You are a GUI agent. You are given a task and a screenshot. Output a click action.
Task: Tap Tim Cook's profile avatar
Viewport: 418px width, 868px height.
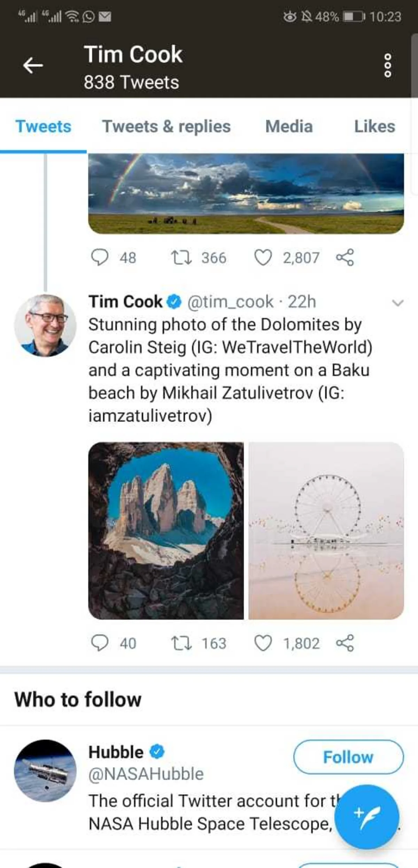pyautogui.click(x=45, y=325)
